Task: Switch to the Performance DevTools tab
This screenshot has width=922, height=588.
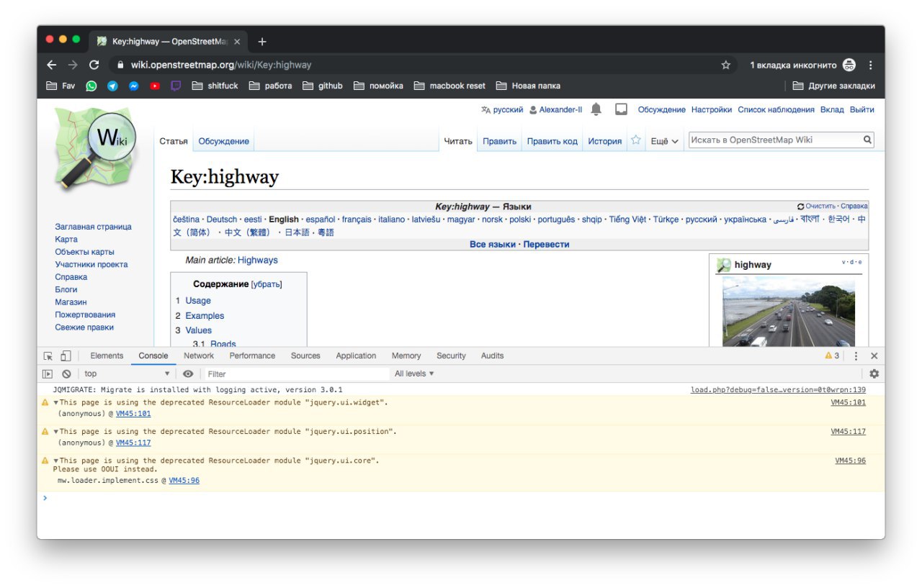Action: [252, 356]
